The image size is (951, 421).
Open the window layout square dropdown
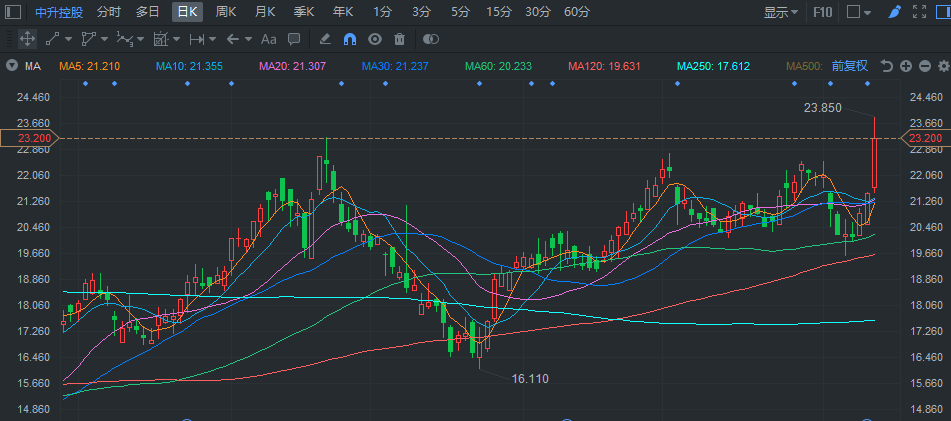point(858,12)
